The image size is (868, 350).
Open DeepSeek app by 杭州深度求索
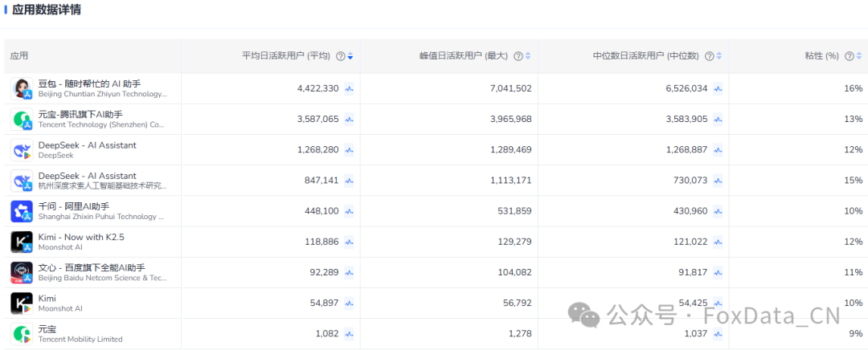pyautogui.click(x=87, y=176)
